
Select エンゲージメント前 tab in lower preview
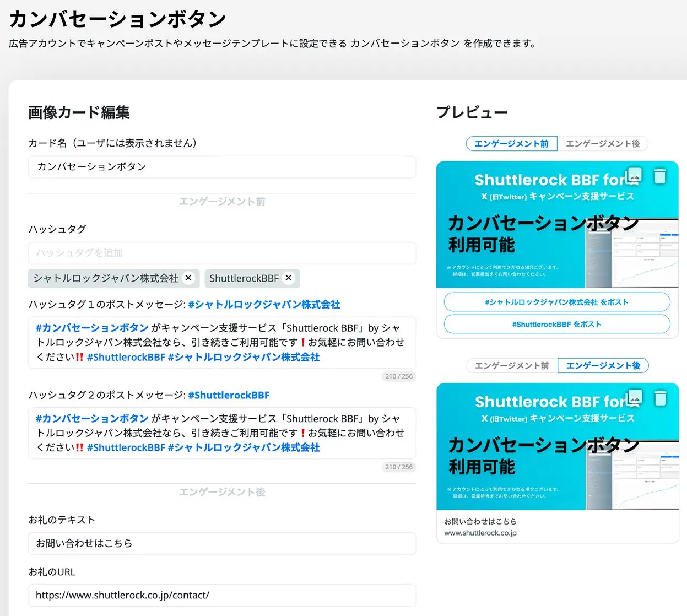point(512,365)
